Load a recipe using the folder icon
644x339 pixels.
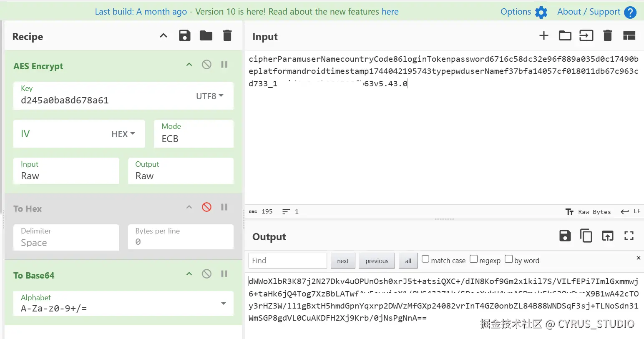tap(206, 36)
